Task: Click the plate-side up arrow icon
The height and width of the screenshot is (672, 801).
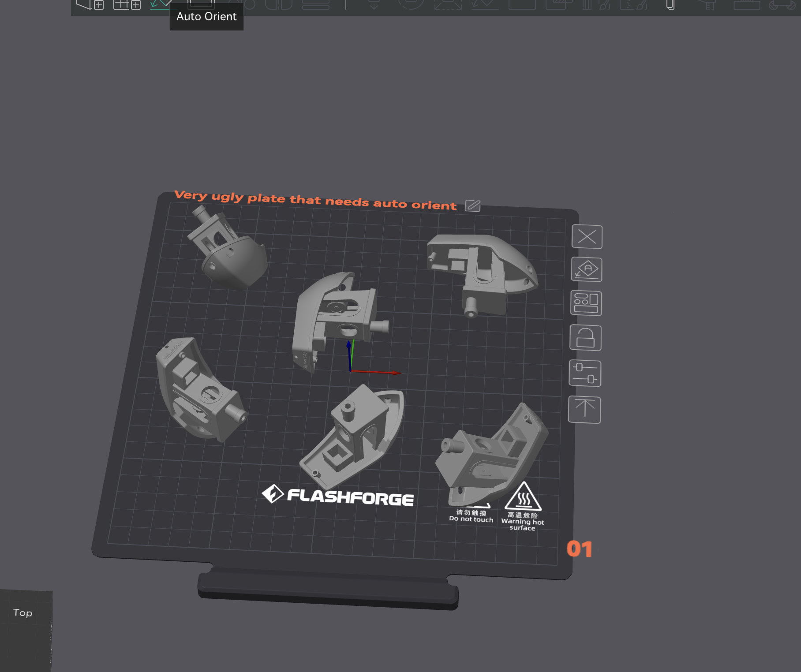Action: (x=585, y=410)
